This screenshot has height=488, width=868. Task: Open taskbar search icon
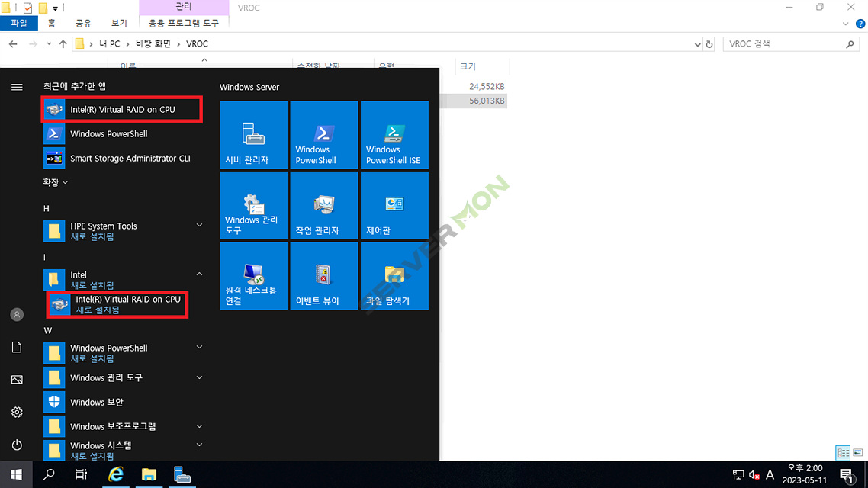click(49, 475)
